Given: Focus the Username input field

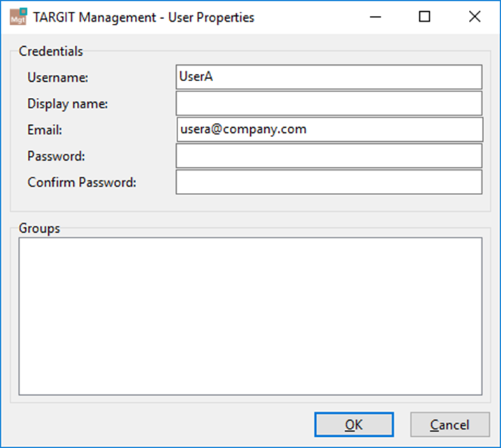Looking at the screenshot, I should [x=329, y=77].
